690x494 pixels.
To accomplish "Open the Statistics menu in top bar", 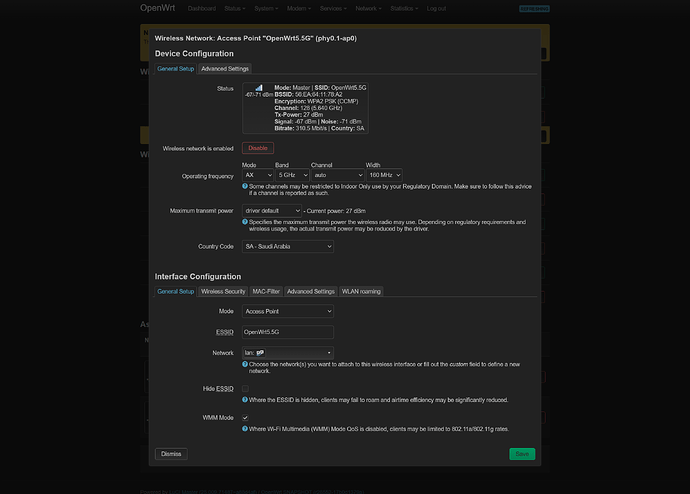I will (404, 8).
